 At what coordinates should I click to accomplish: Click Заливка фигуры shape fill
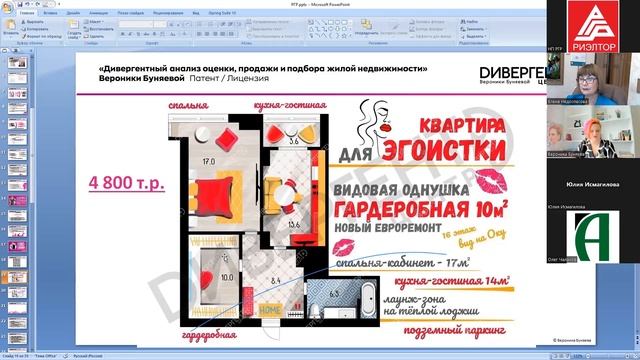tap(428, 22)
